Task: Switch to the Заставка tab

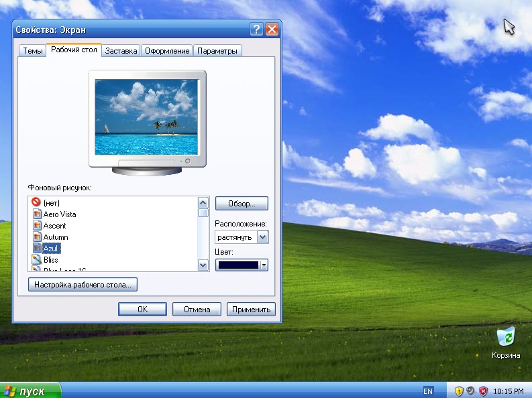Action: (121, 51)
